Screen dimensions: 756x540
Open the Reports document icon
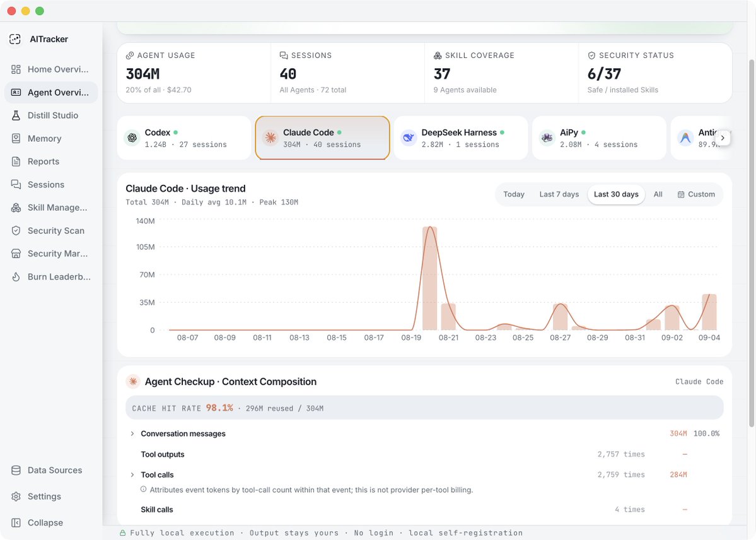tap(16, 161)
